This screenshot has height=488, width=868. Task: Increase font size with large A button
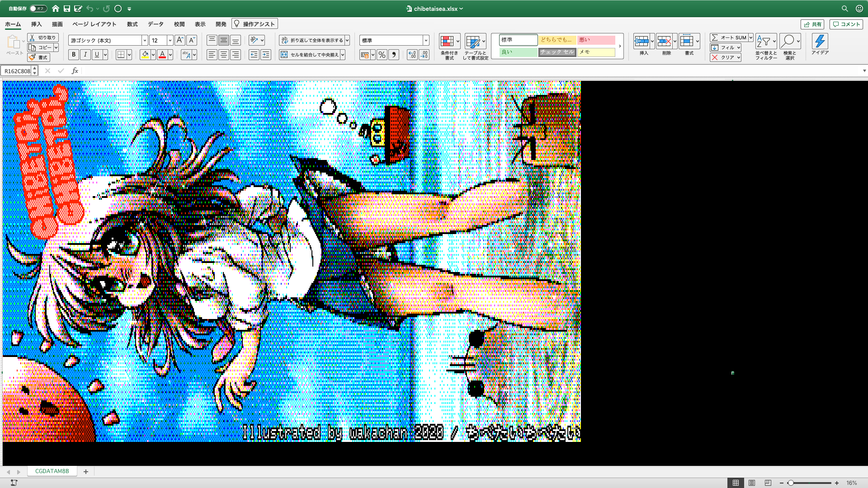coord(180,40)
